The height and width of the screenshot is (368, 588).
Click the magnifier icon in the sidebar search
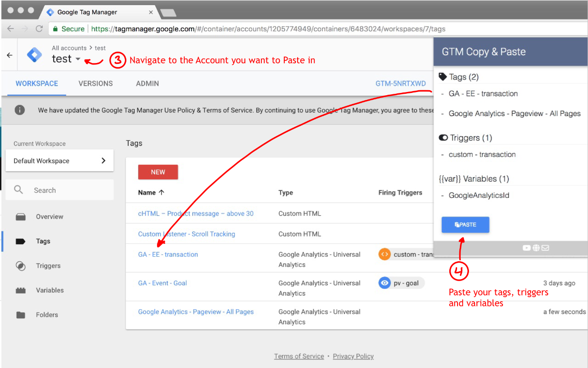point(18,190)
